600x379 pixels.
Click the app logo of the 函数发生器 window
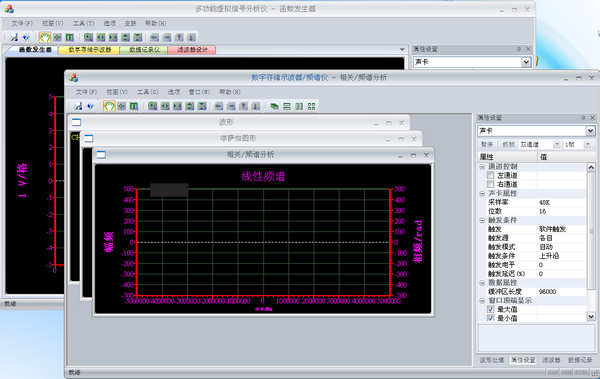(9, 9)
